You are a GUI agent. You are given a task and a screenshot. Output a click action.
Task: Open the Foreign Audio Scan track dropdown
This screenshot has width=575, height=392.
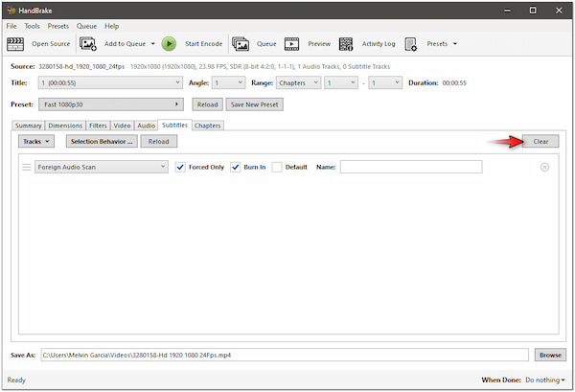(101, 167)
